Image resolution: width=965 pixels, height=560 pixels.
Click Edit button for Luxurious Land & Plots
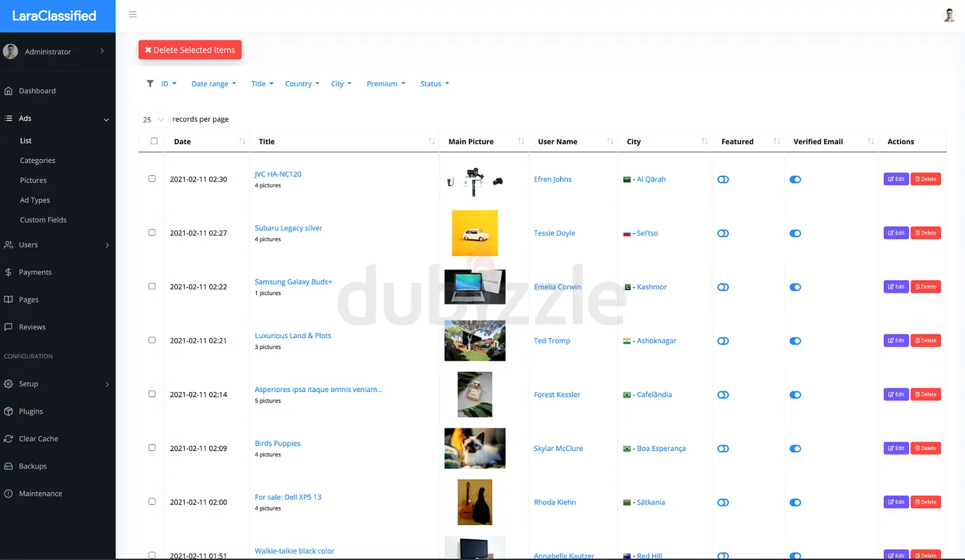coord(896,340)
